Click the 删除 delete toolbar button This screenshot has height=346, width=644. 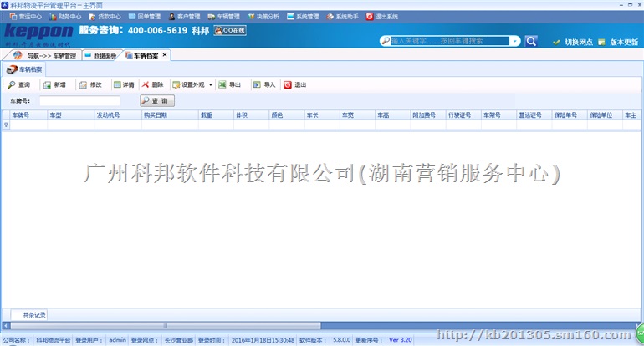tap(153, 85)
